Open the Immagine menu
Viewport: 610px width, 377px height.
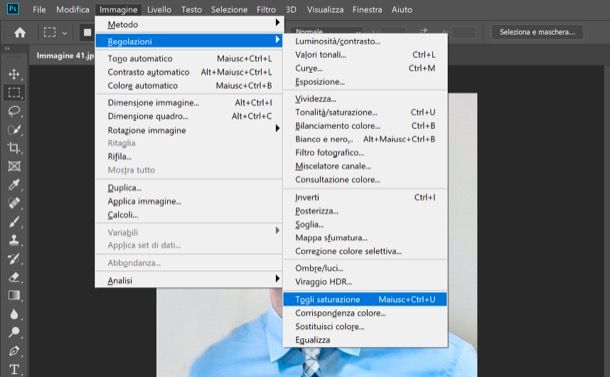click(118, 9)
